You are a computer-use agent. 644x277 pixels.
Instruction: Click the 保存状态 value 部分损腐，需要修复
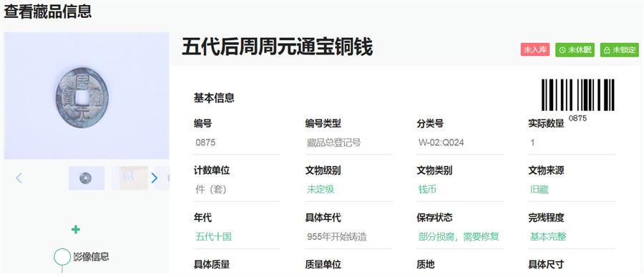pyautogui.click(x=459, y=237)
